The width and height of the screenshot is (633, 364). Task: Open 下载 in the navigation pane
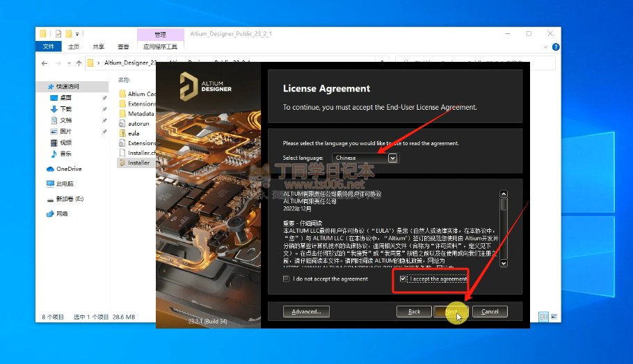point(65,109)
